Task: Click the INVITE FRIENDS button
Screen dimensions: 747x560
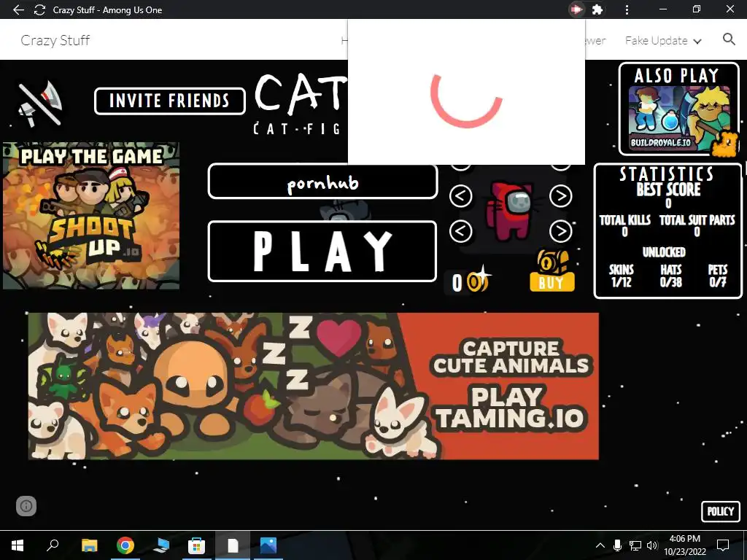Action: pyautogui.click(x=169, y=101)
